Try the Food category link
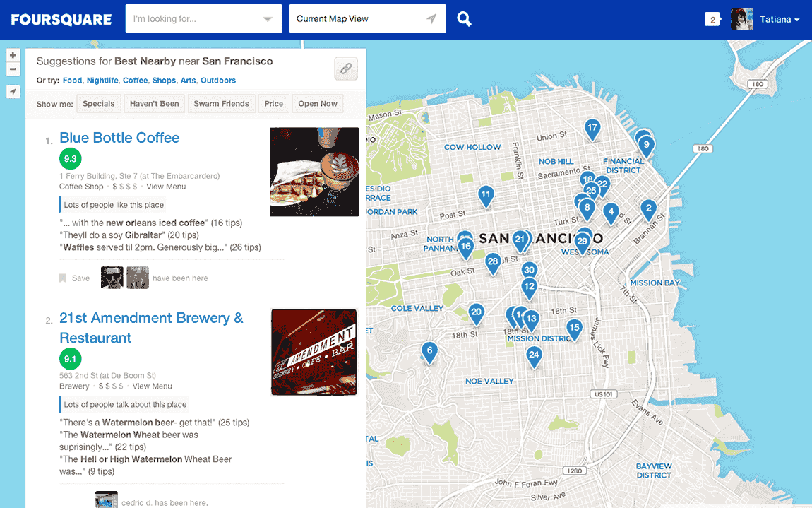This screenshot has height=508, width=812. [x=73, y=81]
